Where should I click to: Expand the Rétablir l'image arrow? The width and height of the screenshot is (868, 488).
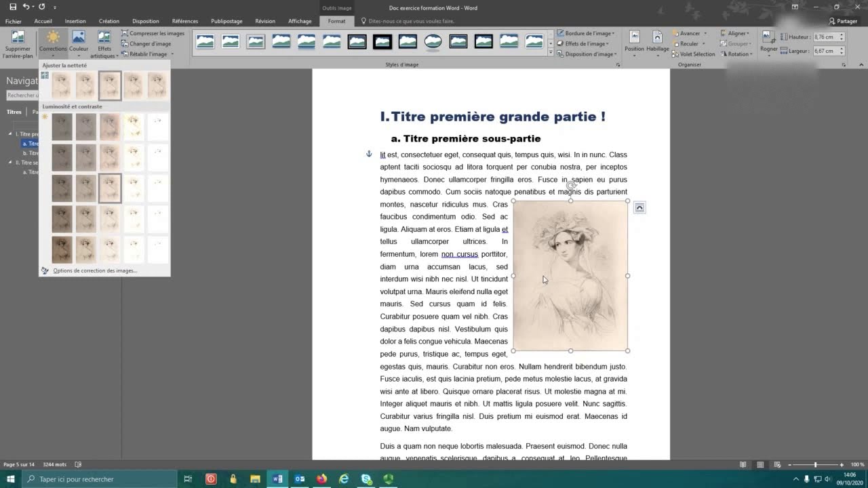point(172,54)
